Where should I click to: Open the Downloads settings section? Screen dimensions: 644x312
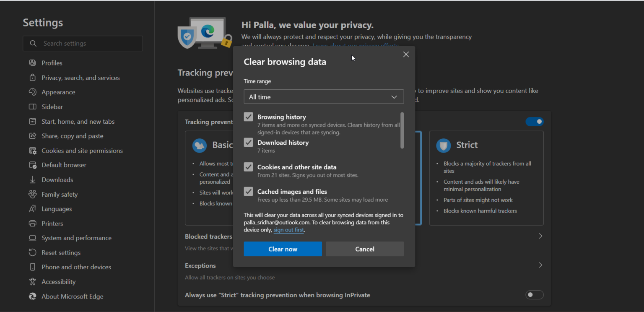tap(57, 179)
